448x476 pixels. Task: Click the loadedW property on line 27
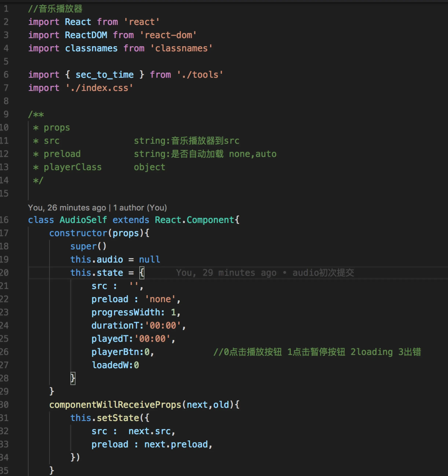point(112,365)
